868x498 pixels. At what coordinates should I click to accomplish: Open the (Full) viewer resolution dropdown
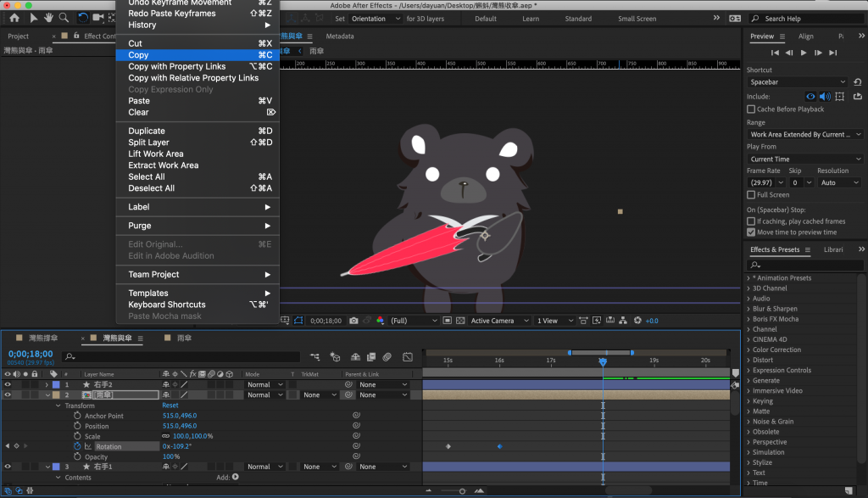click(414, 321)
